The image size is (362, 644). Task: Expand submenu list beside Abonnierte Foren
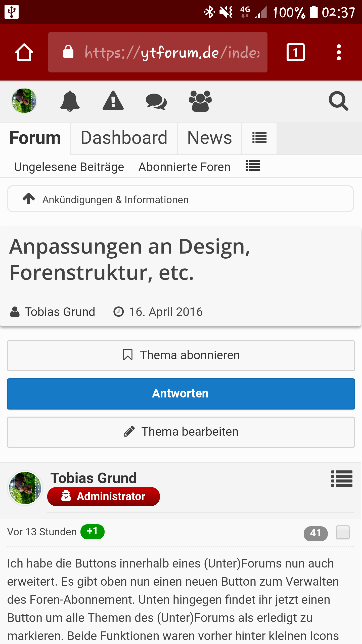point(253,166)
